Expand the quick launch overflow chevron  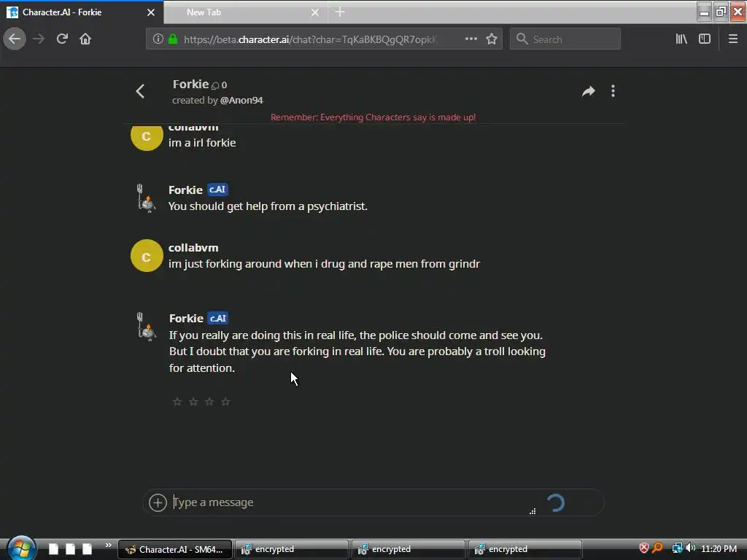point(108,545)
